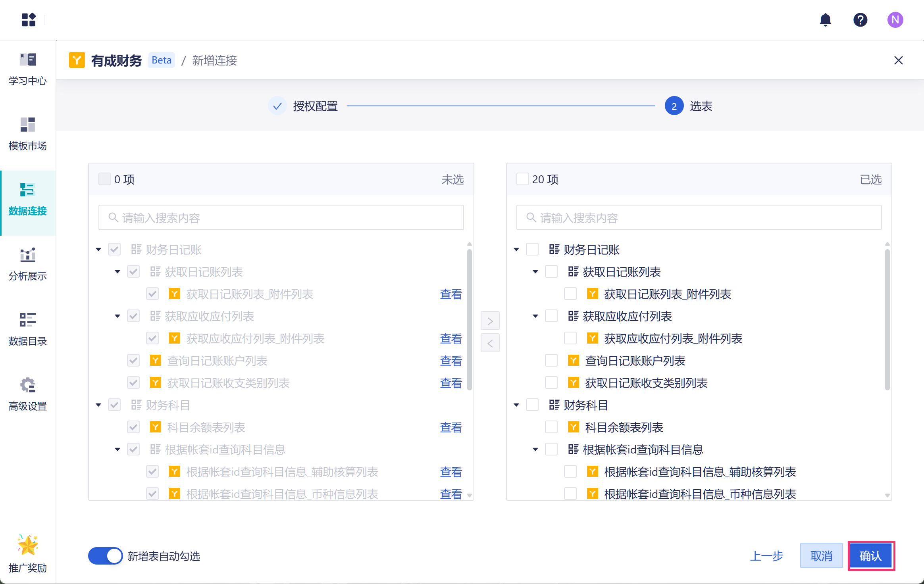Click 查看 for 科目余额表列表

(x=451, y=427)
